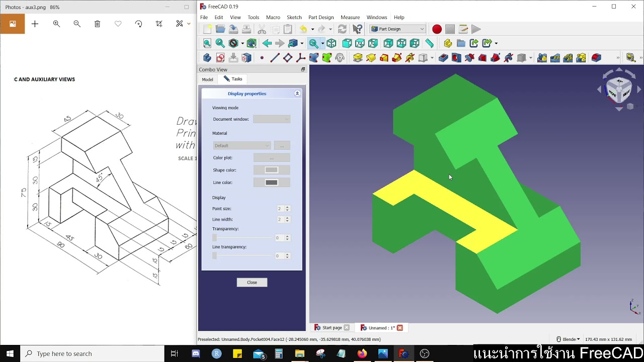Switch to the Model tab
644x362 pixels.
click(x=208, y=79)
